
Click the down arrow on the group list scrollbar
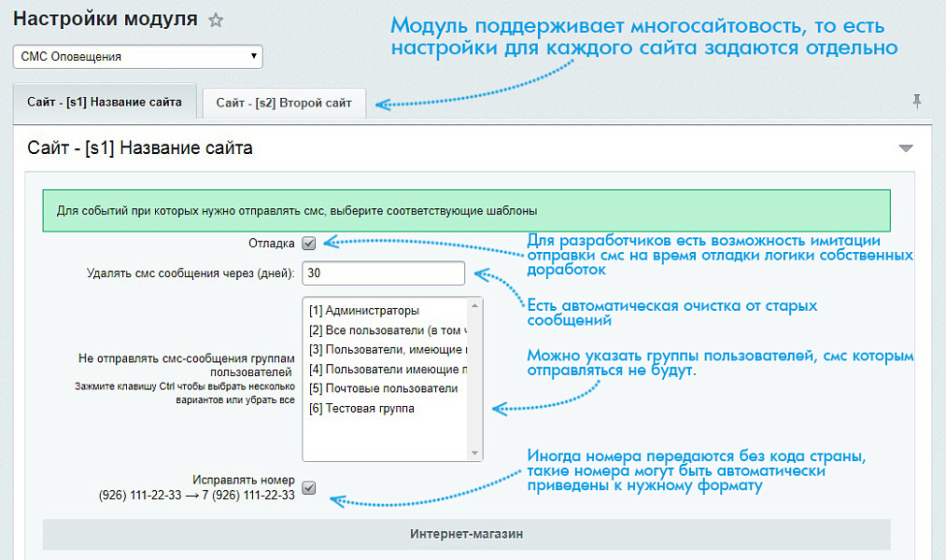(476, 453)
